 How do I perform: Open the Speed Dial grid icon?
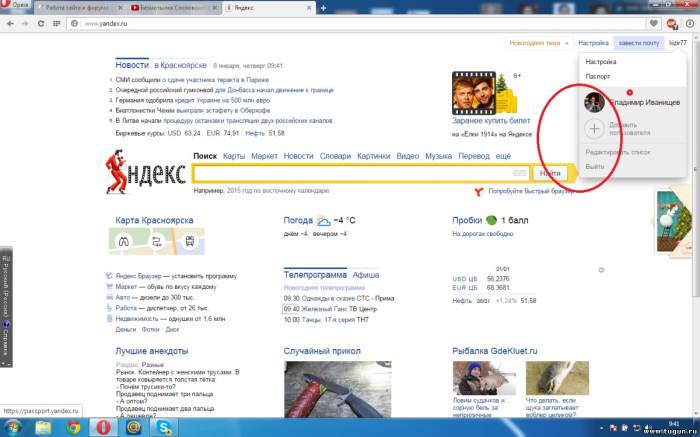pyautogui.click(x=56, y=24)
